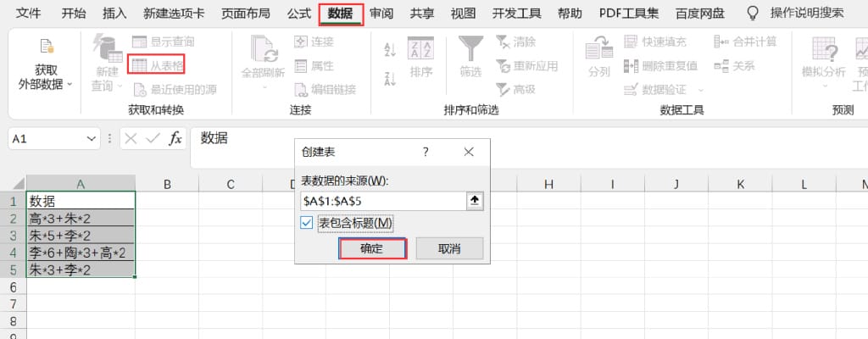This screenshot has height=339, width=868.
Task: Click the 确定 (OK) button
Action: point(372,248)
